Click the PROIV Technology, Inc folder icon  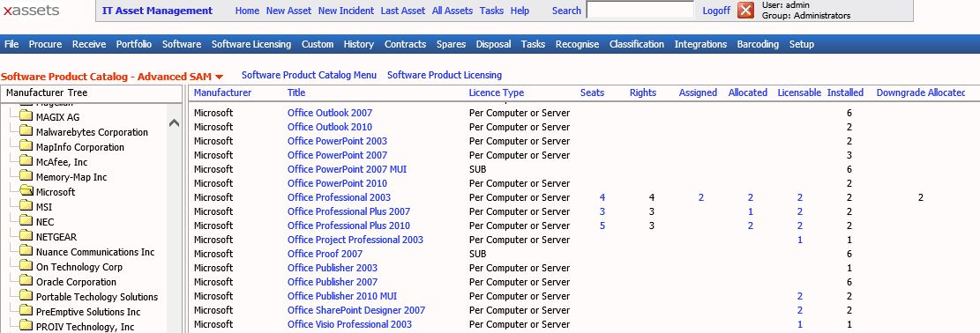click(x=26, y=326)
